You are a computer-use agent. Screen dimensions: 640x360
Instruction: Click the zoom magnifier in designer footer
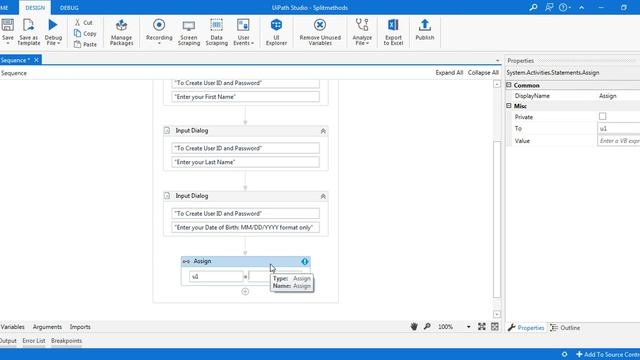pos(427,327)
